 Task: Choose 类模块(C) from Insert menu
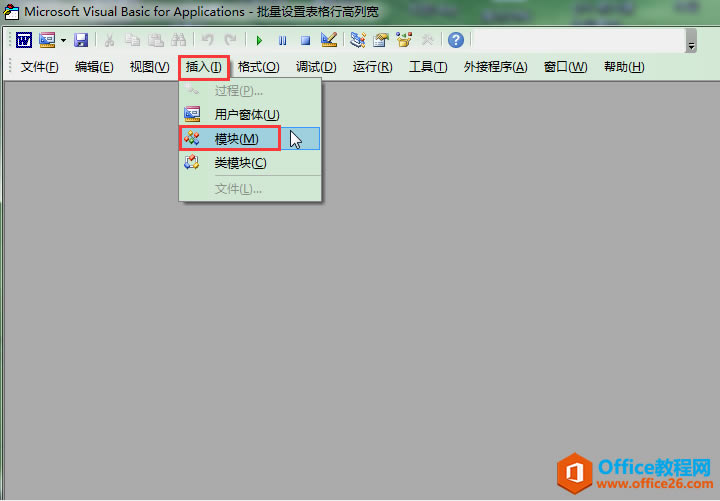pos(250,163)
